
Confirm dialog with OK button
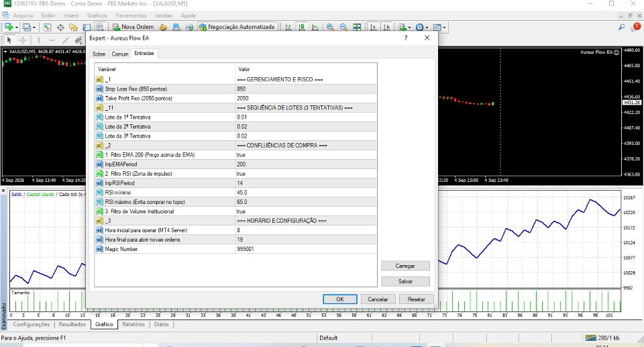(339, 299)
